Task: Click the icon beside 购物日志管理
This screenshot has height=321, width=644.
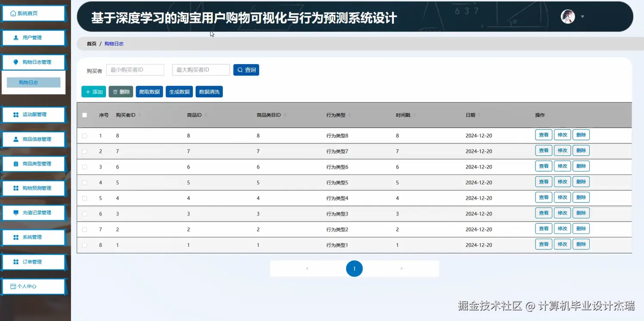Action: click(x=16, y=62)
